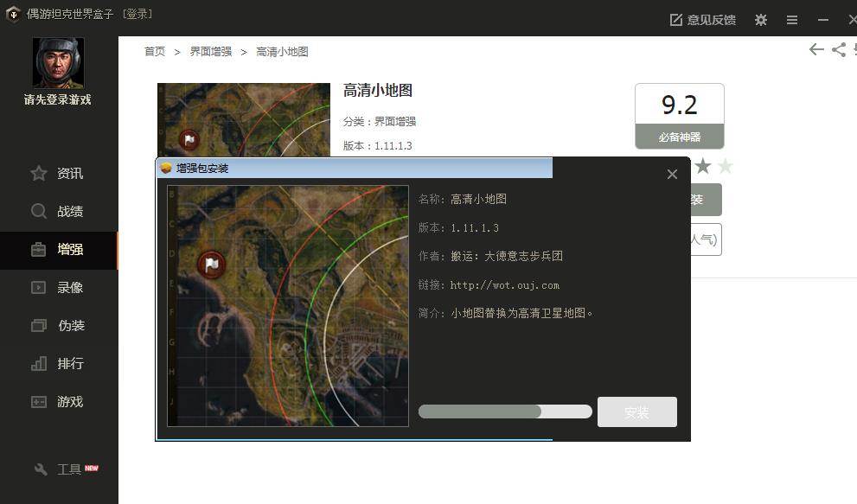Open the 战绩 stats section
The image size is (857, 504).
tap(70, 211)
